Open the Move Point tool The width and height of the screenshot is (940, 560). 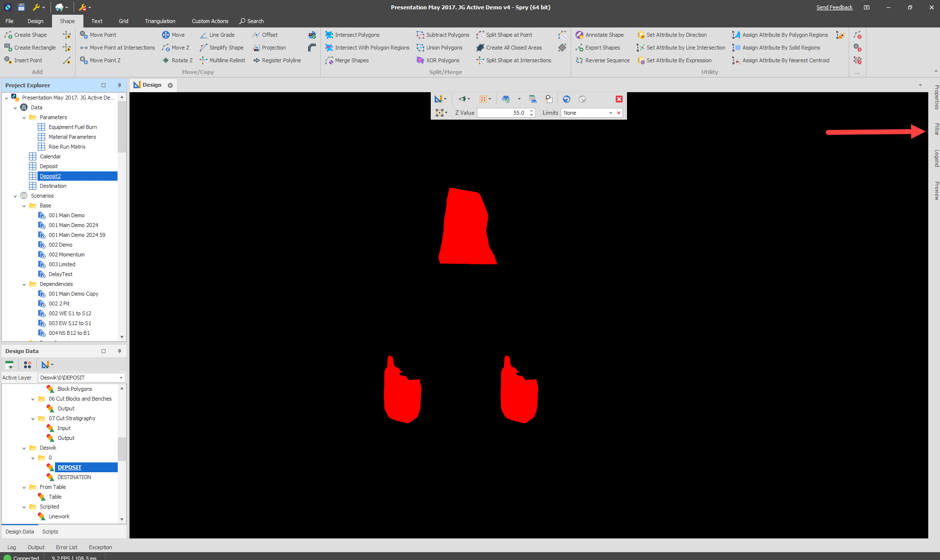coord(102,34)
